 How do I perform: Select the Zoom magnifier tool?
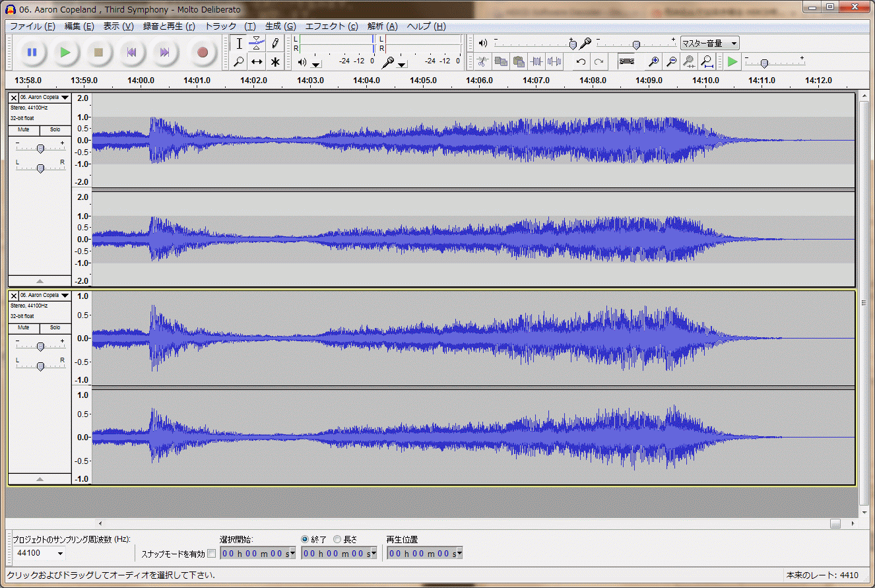click(239, 61)
